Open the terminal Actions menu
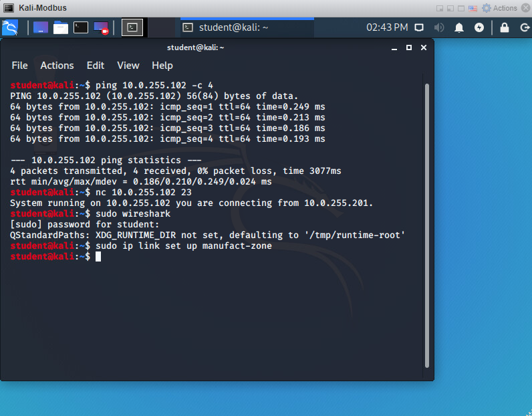This screenshot has height=416, width=532. (57, 66)
